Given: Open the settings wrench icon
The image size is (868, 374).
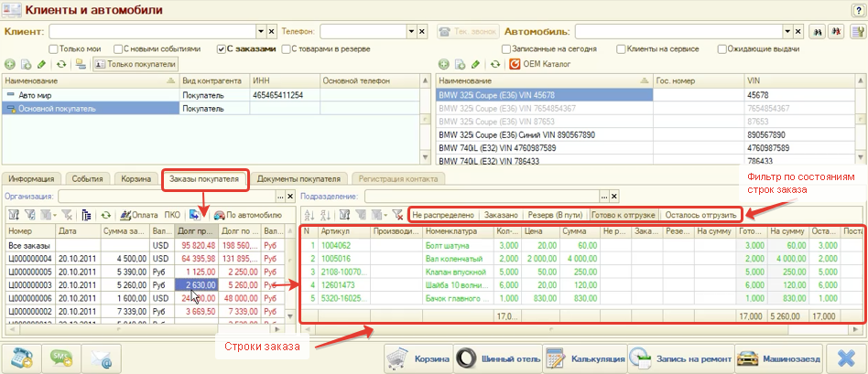Looking at the screenshot, I should point(856,31).
